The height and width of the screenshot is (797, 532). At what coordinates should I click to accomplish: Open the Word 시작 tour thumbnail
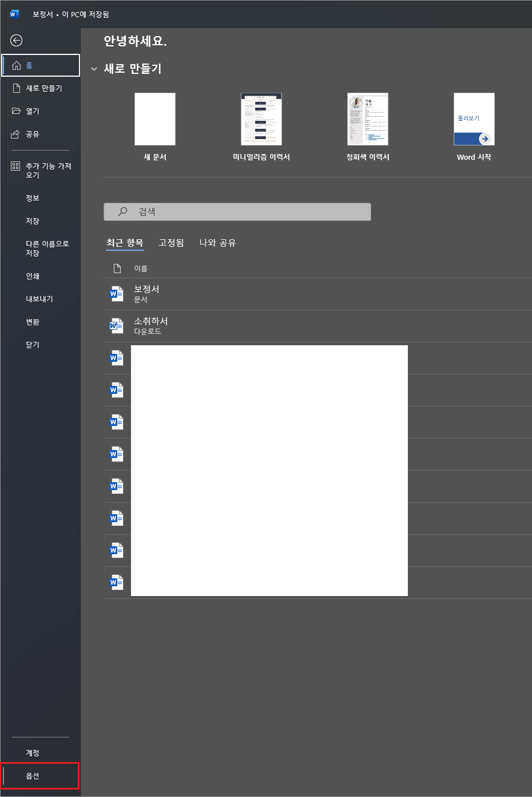pyautogui.click(x=474, y=119)
